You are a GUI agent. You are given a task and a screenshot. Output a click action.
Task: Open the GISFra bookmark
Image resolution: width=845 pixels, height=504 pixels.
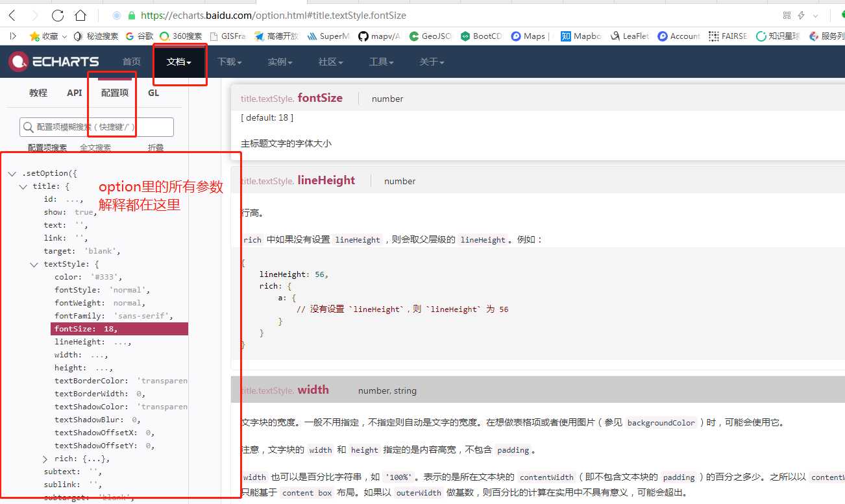[227, 36]
